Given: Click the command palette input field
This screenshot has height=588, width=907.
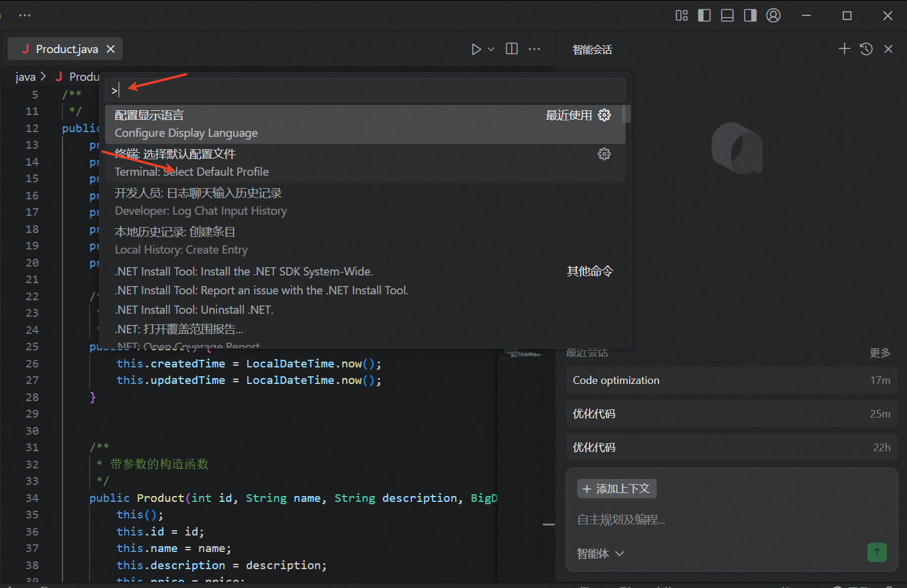Looking at the screenshot, I should 365,90.
